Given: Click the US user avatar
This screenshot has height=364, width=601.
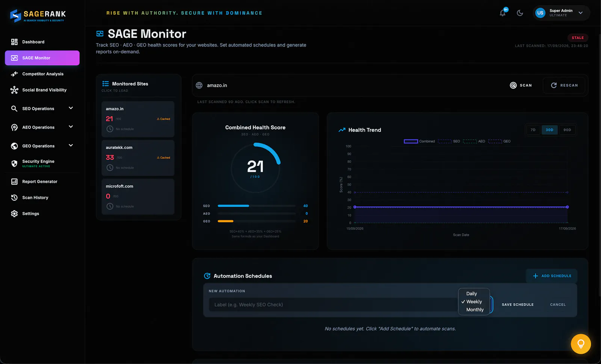Looking at the screenshot, I should (540, 13).
